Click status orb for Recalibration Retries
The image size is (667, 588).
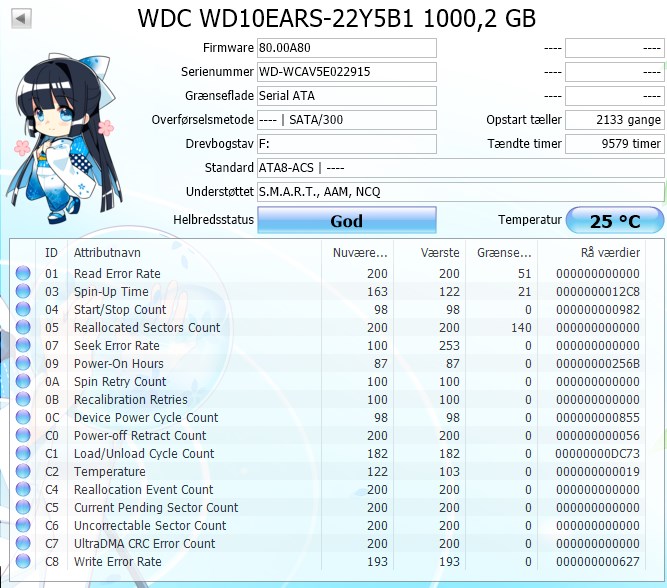point(23,399)
